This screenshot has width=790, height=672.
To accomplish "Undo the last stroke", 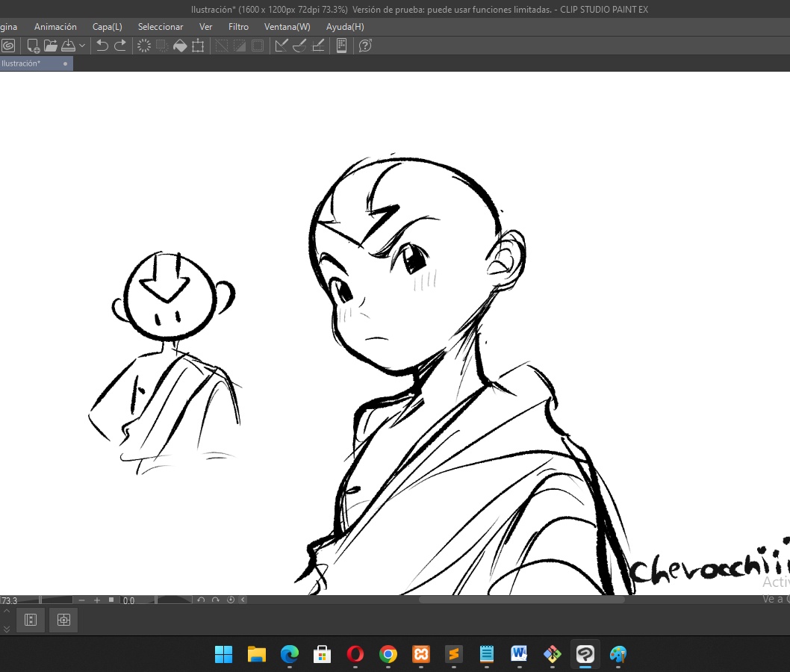I will 102,46.
